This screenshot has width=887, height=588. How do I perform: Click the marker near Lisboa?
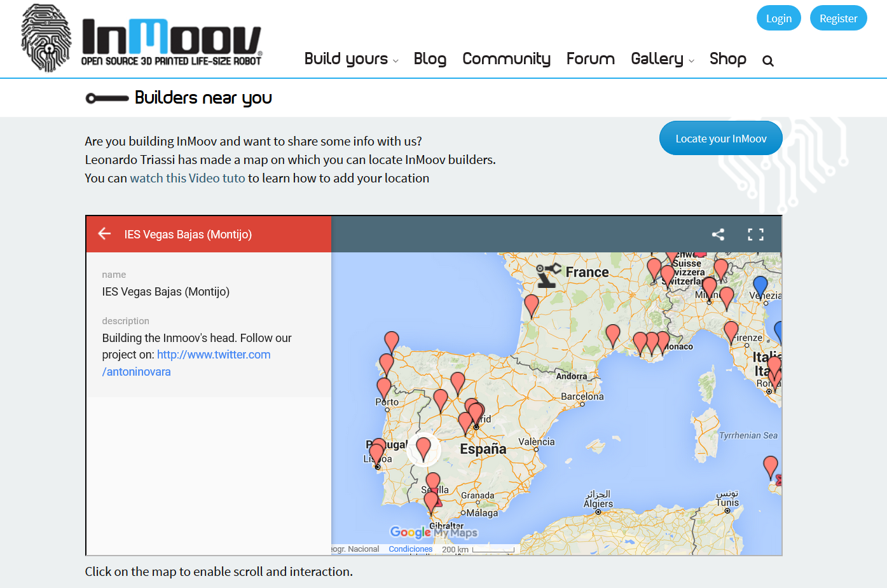[x=376, y=453]
